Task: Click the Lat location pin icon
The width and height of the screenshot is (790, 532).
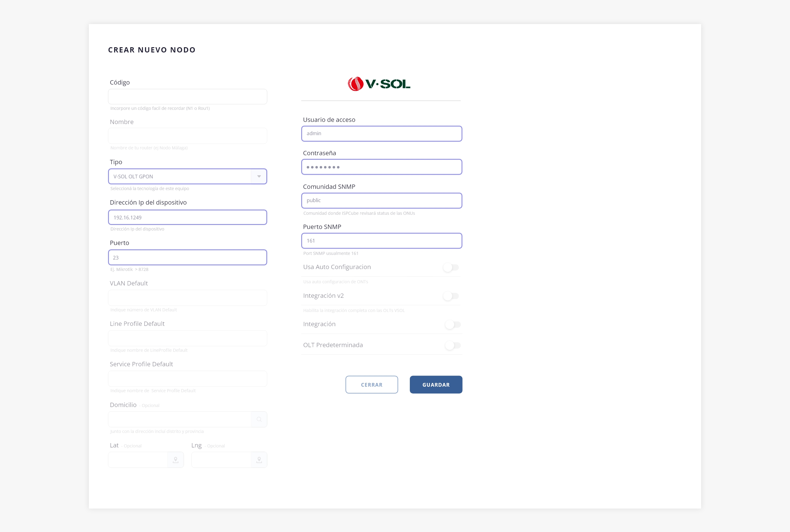Action: point(175,460)
